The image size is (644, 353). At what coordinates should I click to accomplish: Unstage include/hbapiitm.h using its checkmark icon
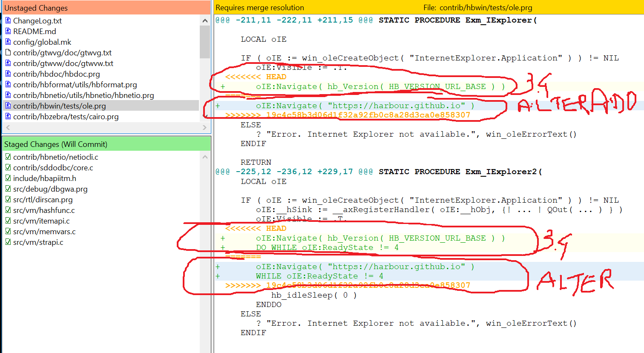coord(8,178)
